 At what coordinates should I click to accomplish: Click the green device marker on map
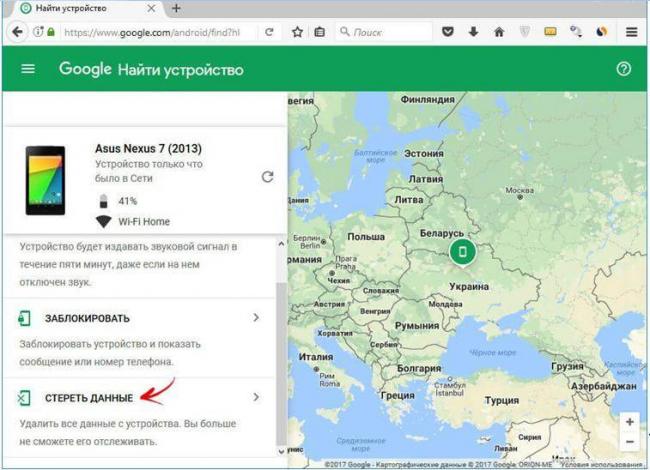point(461,251)
